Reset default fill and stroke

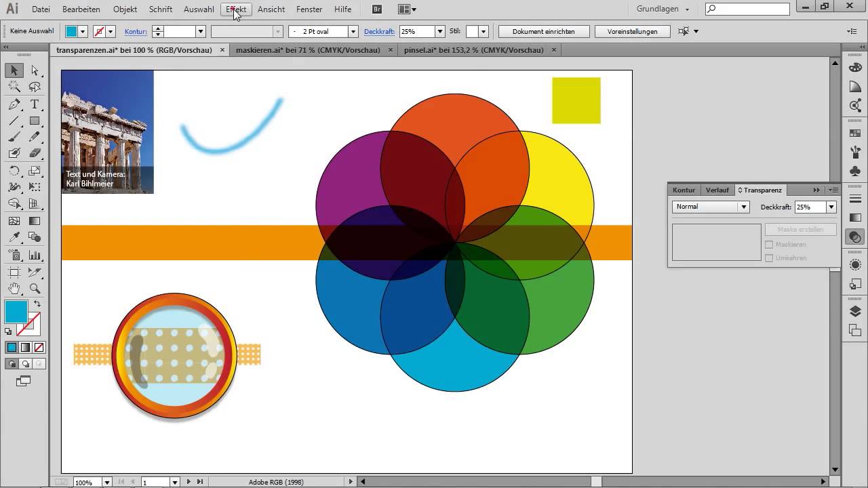[8, 331]
